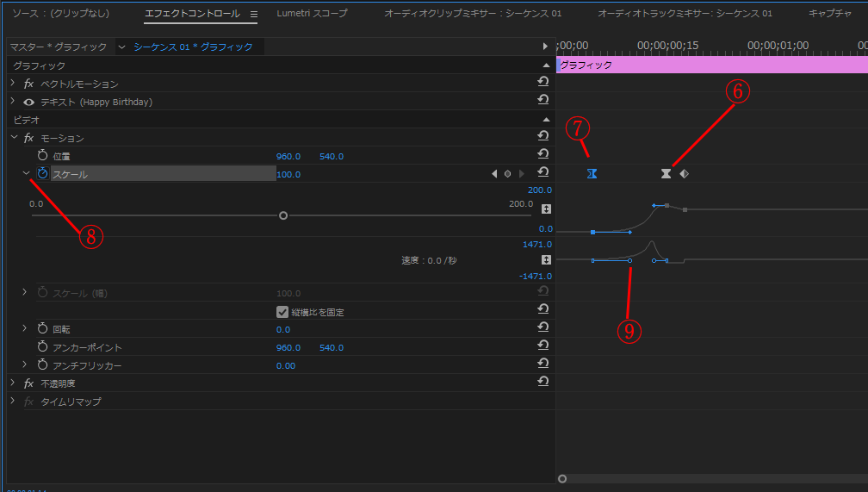Reset the 不透明度 effect
Screen dimensions: 868x492
pyautogui.click(x=543, y=382)
